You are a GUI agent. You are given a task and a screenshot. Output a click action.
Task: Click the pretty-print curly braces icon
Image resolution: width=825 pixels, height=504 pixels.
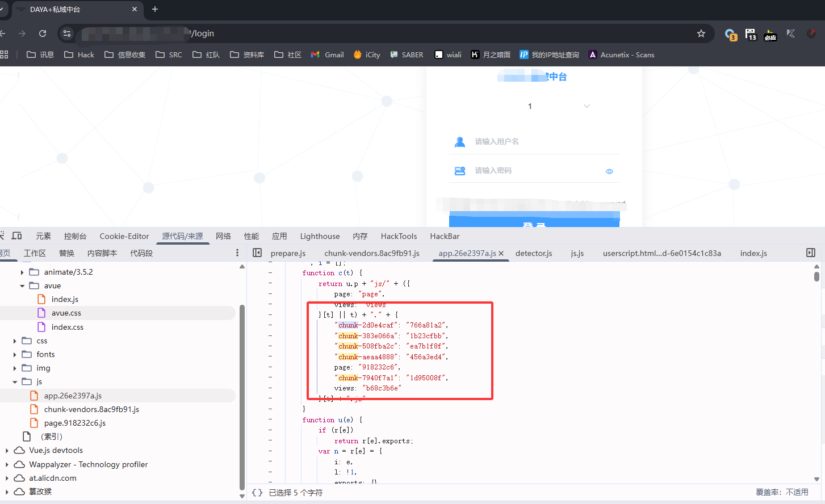click(257, 493)
